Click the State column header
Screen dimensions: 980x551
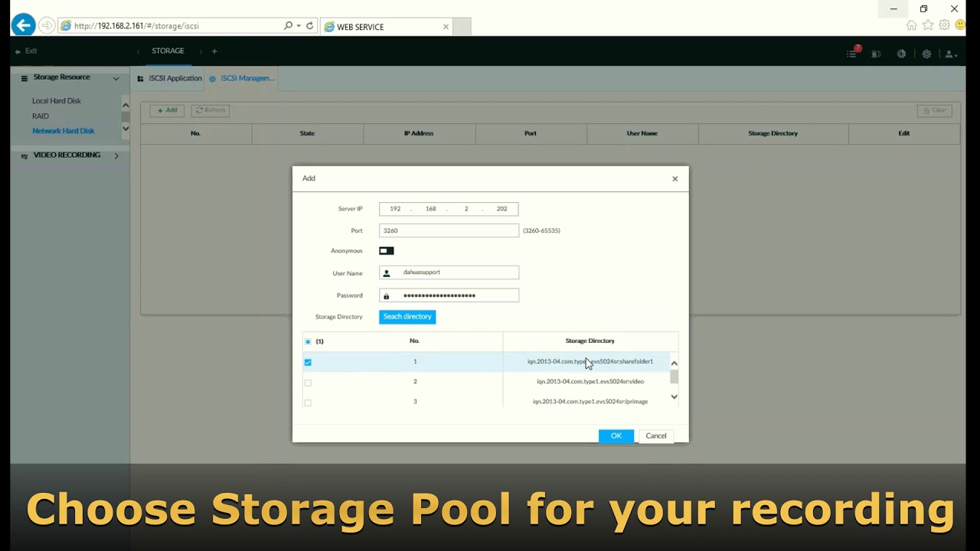[307, 133]
